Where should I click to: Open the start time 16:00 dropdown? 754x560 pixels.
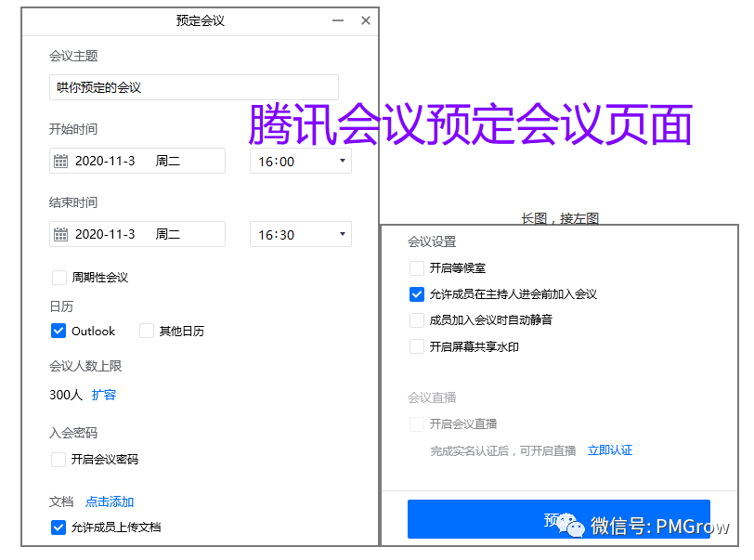tap(301, 162)
